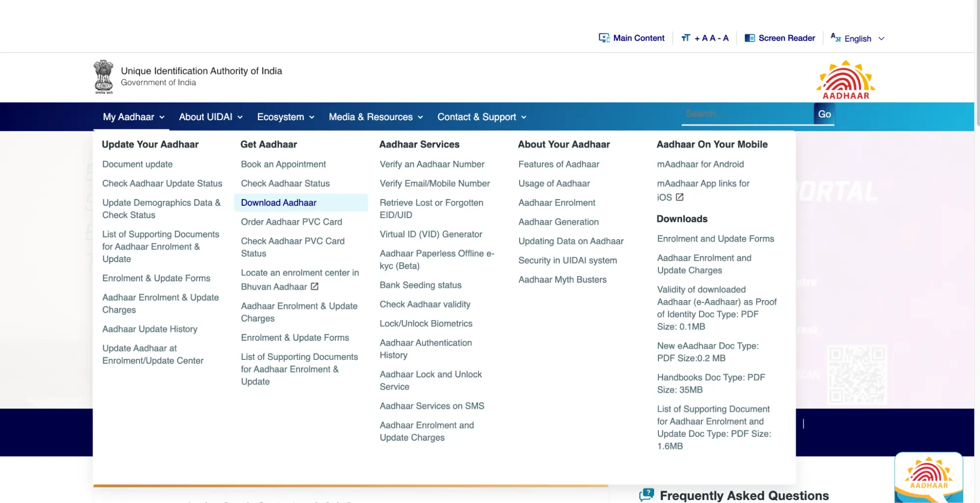Open Bank Seeding status

pos(421,285)
